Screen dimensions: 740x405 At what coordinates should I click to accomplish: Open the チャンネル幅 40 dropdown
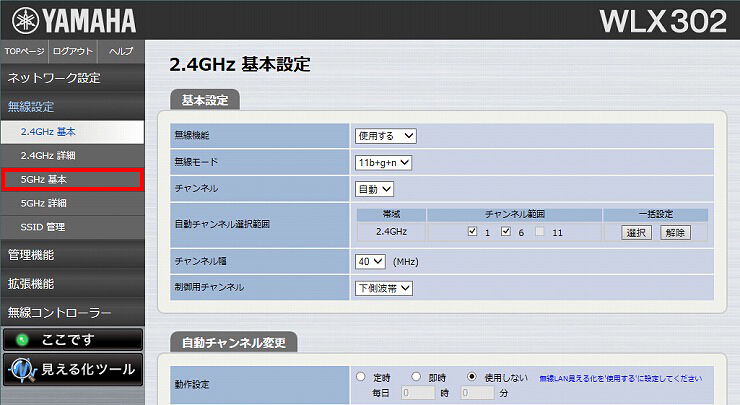click(x=370, y=262)
